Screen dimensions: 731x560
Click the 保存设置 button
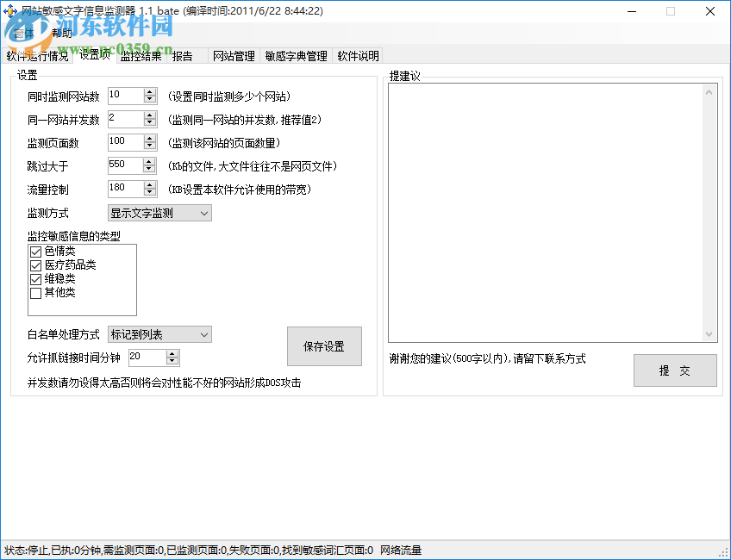pyautogui.click(x=324, y=346)
